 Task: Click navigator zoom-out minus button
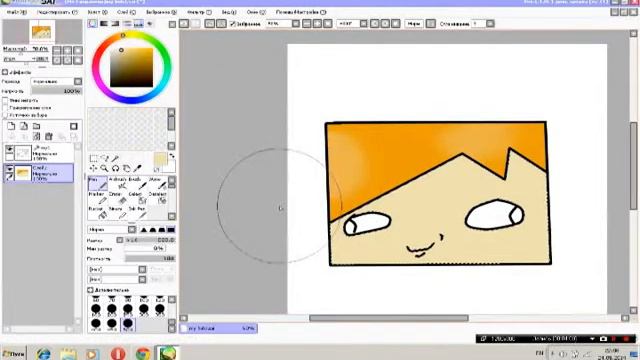coord(57,50)
